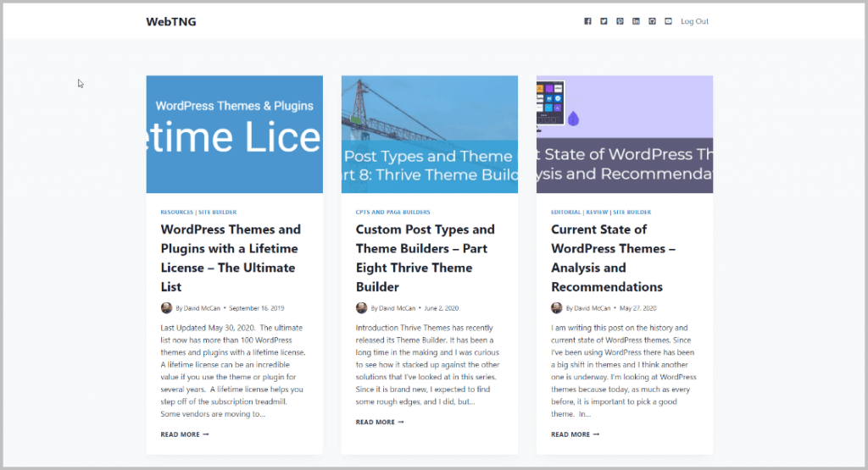Open title 'Current State of WordPress Themes'
The image size is (868, 470).
click(x=614, y=257)
